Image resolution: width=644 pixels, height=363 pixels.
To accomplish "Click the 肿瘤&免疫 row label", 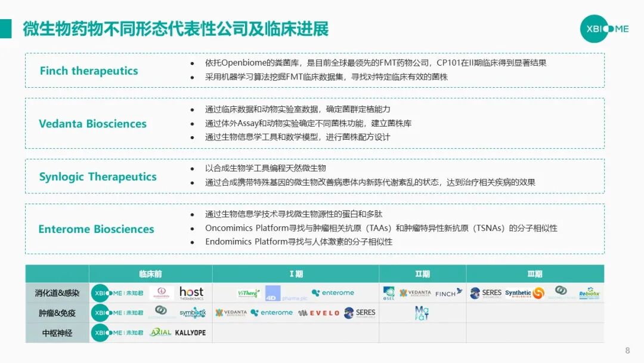I will (x=57, y=313).
